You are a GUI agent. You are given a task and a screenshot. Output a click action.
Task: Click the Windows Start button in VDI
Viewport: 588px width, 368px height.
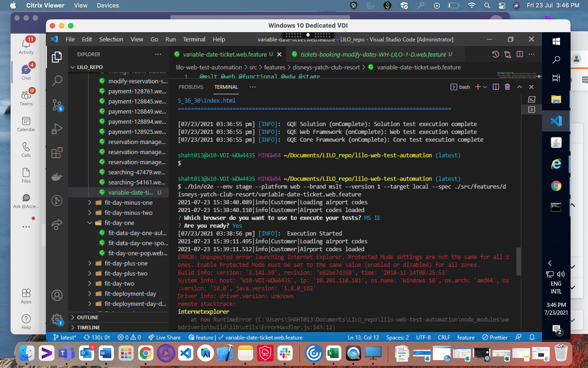pos(556,41)
